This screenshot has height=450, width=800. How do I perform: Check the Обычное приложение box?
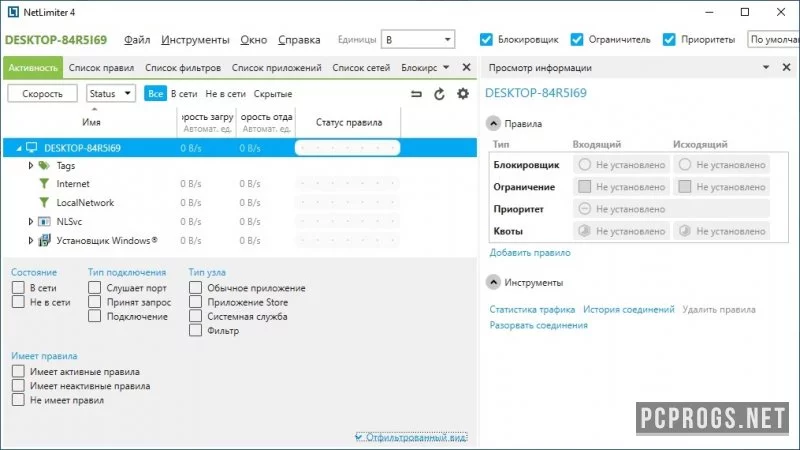pyautogui.click(x=195, y=288)
